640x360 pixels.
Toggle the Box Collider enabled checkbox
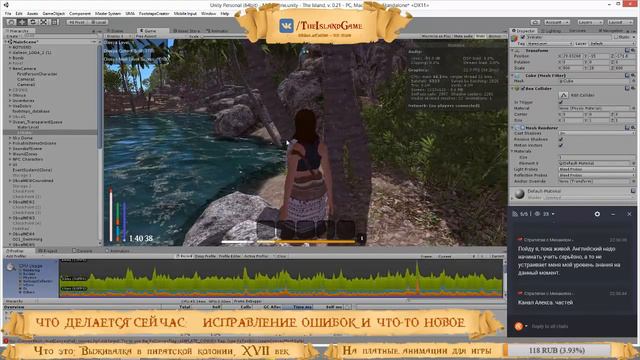coord(522,89)
